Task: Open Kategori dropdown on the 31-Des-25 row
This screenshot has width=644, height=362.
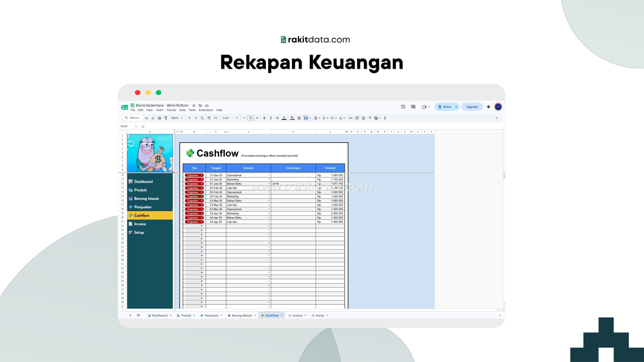Action: click(x=269, y=175)
